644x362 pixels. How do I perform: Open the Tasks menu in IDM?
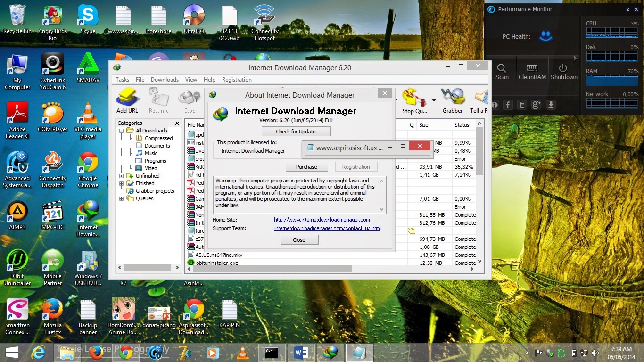point(122,80)
